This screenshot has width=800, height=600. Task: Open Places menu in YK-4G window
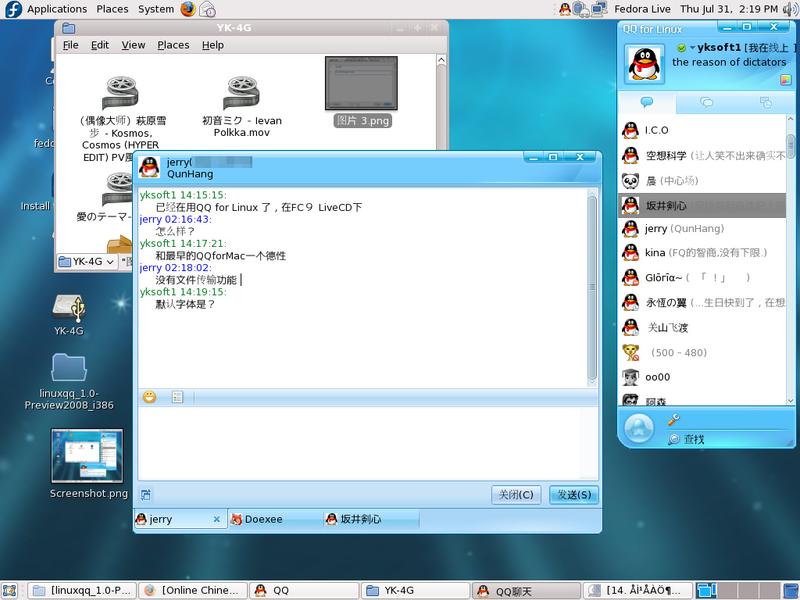coord(173,45)
